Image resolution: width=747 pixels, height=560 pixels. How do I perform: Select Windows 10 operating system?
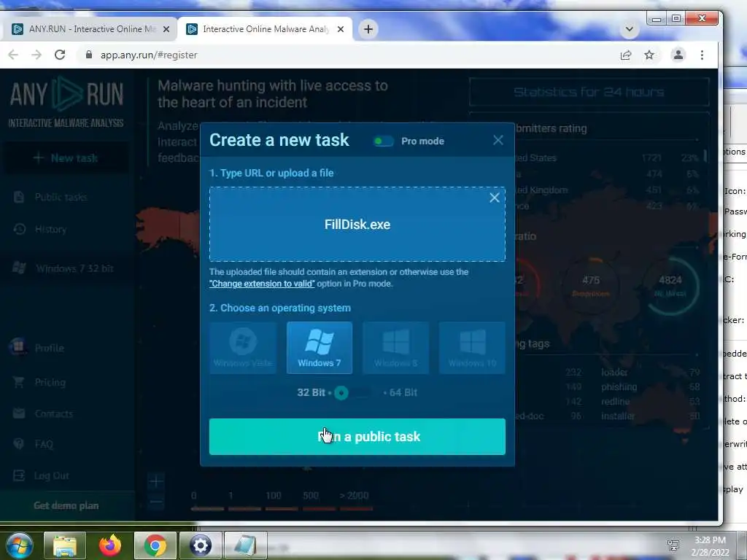472,348
